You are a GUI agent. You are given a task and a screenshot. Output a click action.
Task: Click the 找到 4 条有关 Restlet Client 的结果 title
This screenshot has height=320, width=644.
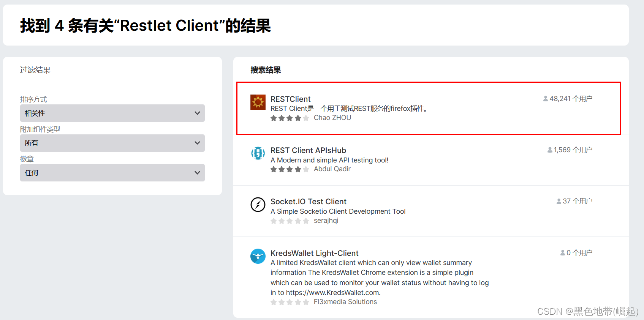click(x=146, y=25)
